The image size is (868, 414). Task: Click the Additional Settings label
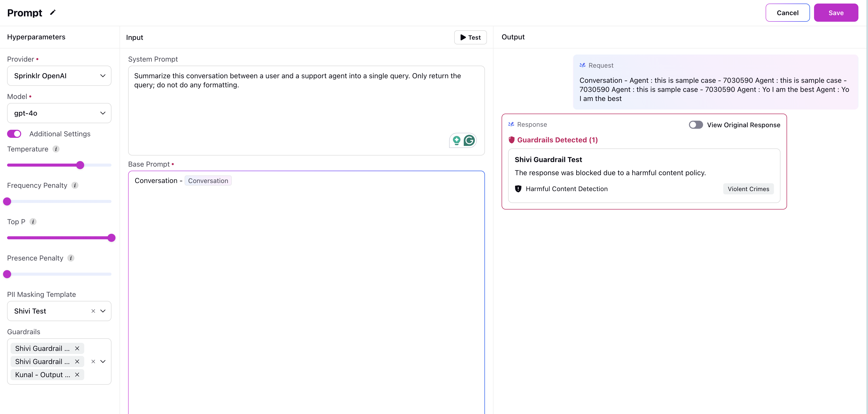[60, 134]
